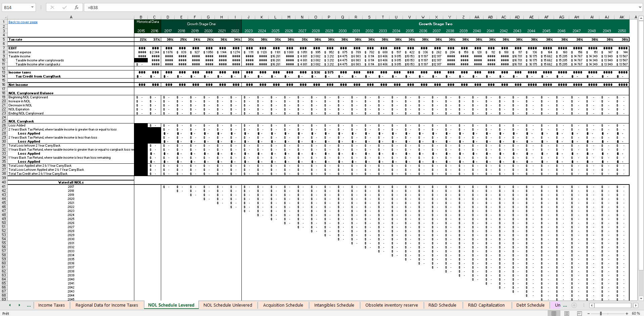Select NOL Schedule Levered tab
This screenshot has width=644, height=316.
[x=171, y=305]
